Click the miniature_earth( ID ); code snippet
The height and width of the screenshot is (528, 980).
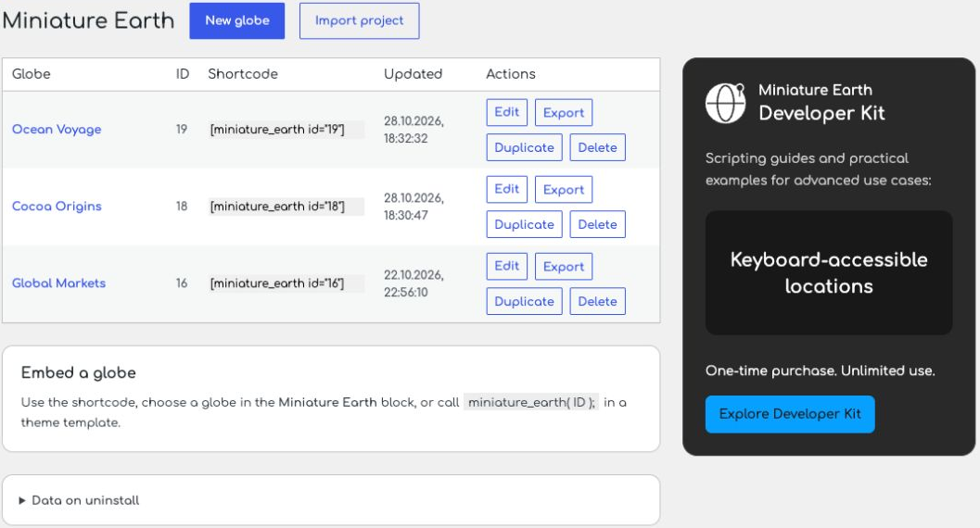point(531,402)
